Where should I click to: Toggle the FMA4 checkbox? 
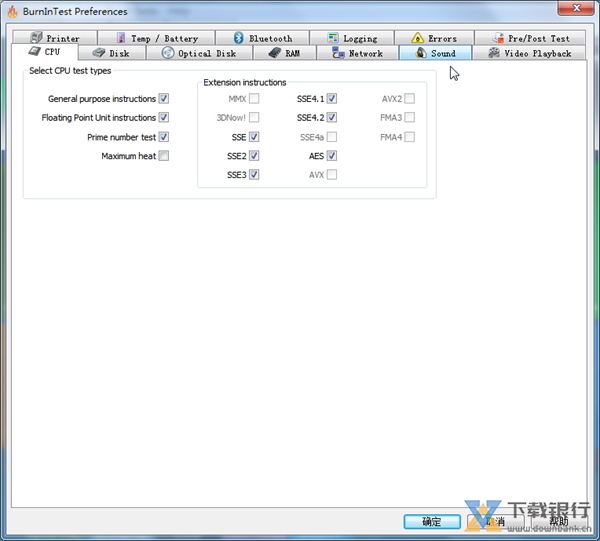(409, 137)
